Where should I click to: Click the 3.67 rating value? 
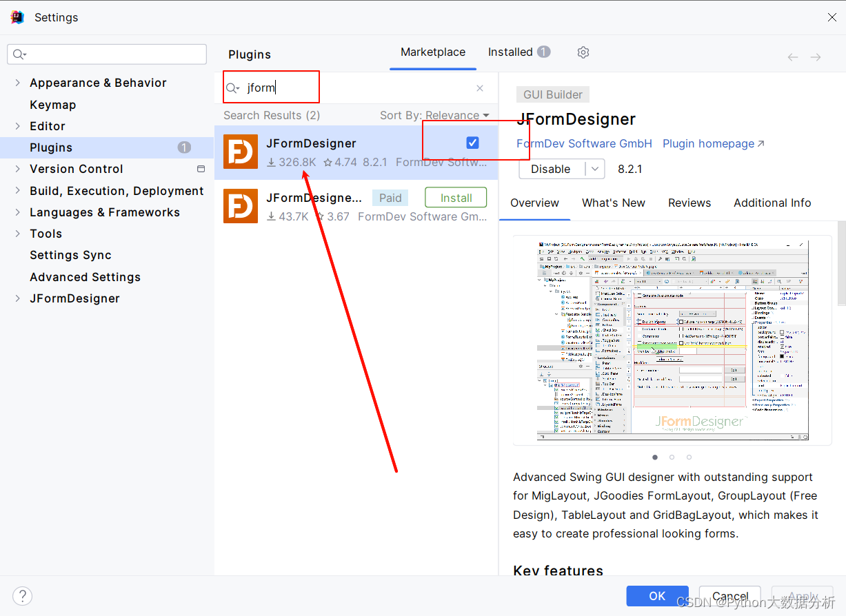[x=332, y=216]
